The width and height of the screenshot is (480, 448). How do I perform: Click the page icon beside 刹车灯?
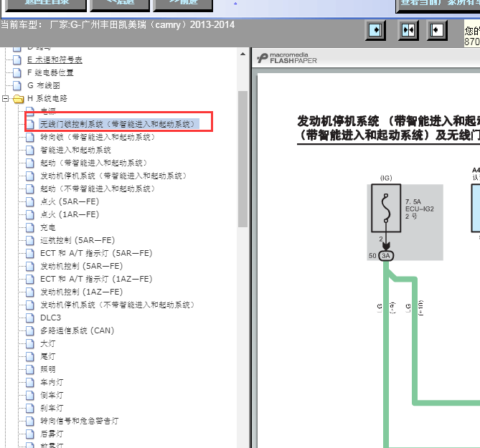click(30, 408)
